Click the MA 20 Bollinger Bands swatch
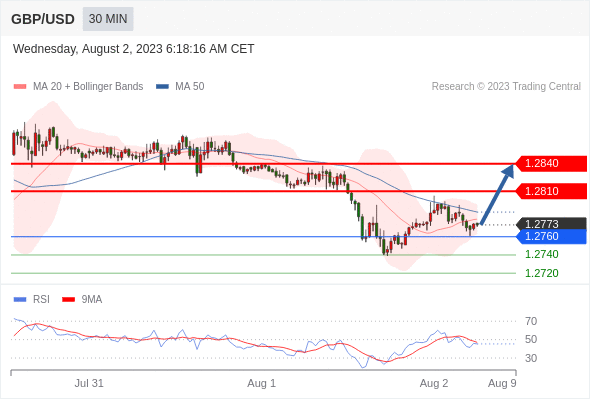Image resolution: width=590 pixels, height=400 pixels. 20,87
